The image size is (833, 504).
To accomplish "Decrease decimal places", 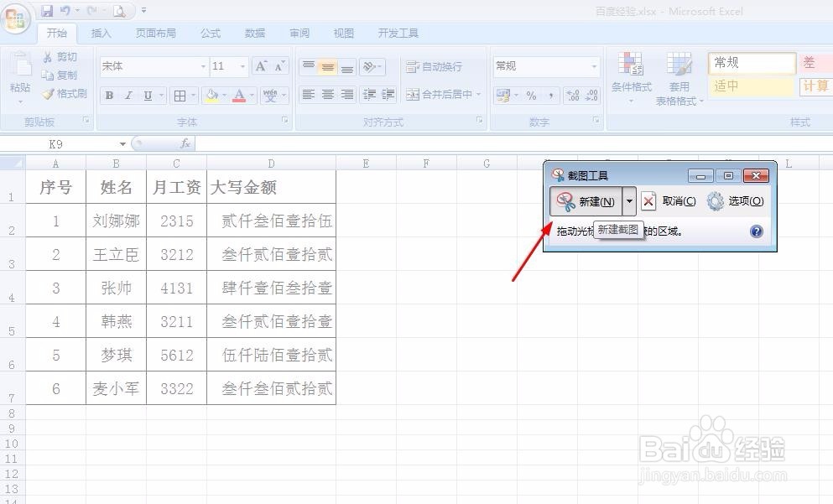I will click(591, 96).
